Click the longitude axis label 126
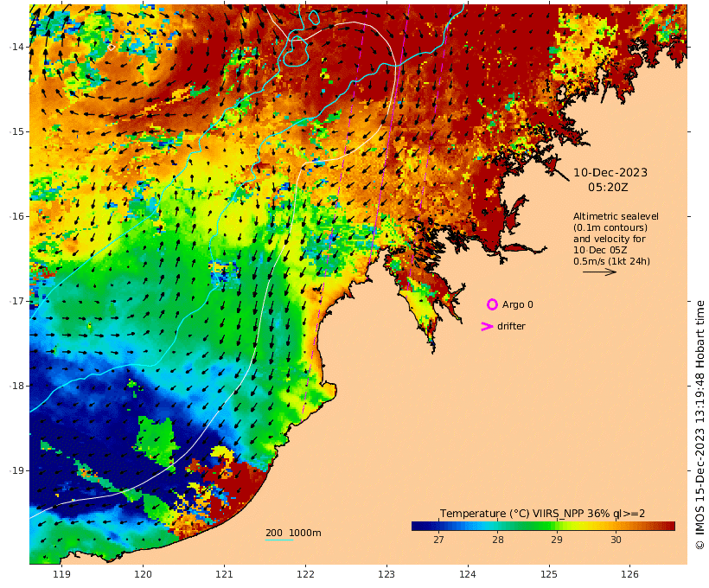 [x=629, y=574]
